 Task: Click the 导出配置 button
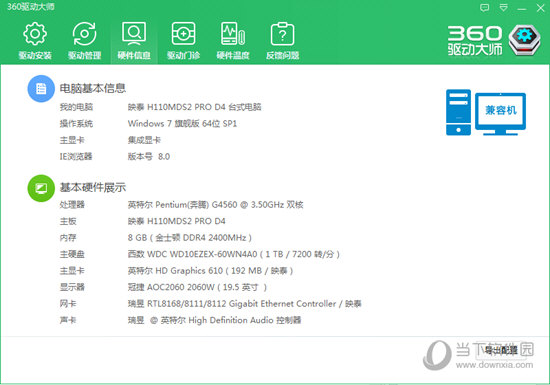coord(501,350)
